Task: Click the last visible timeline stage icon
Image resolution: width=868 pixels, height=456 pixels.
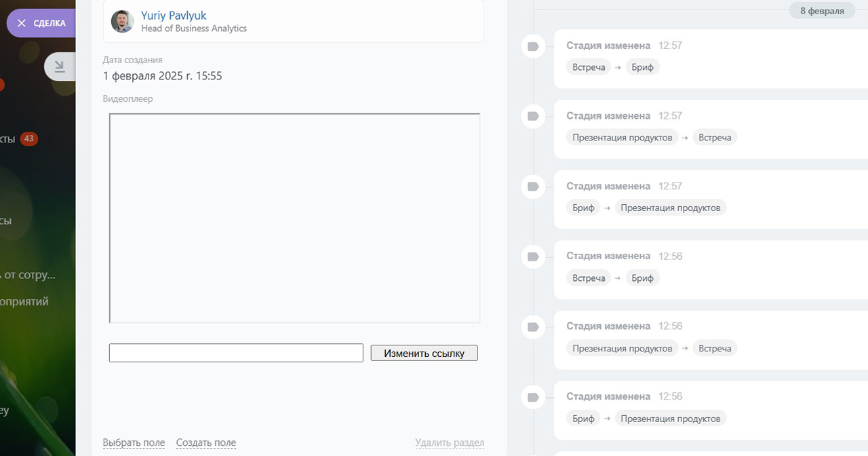Action: point(533,397)
